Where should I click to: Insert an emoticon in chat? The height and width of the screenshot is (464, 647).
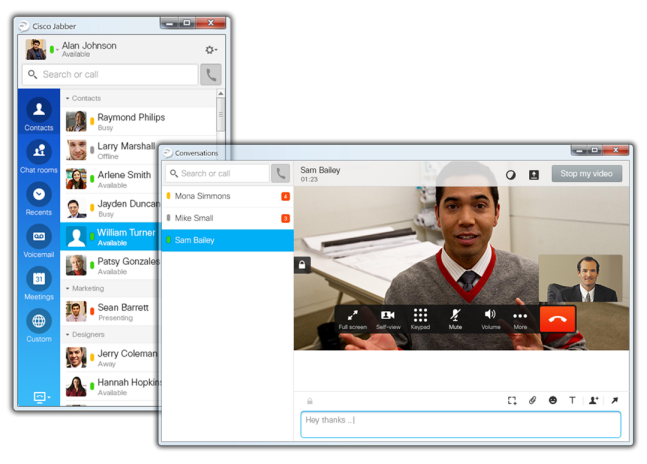[552, 400]
